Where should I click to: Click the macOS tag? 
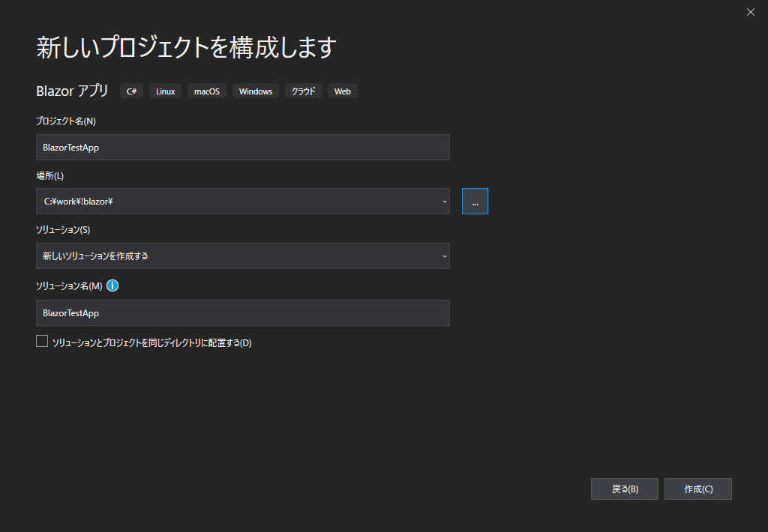tap(207, 91)
